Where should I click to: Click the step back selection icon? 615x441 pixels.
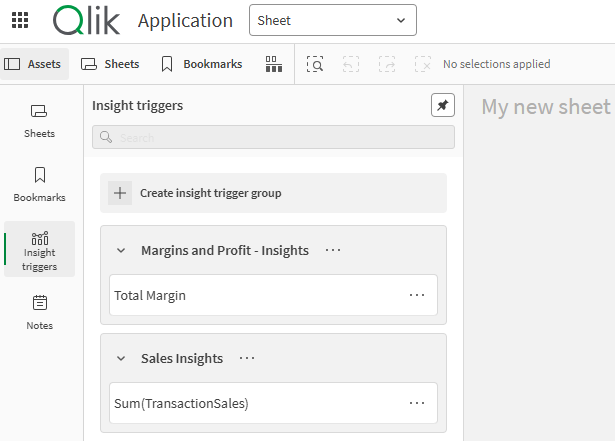(351, 64)
